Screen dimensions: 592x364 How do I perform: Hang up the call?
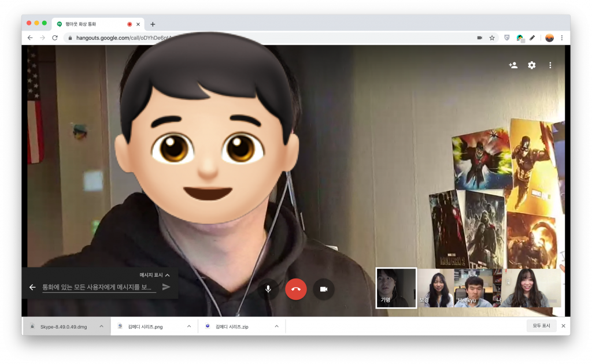coord(296,289)
